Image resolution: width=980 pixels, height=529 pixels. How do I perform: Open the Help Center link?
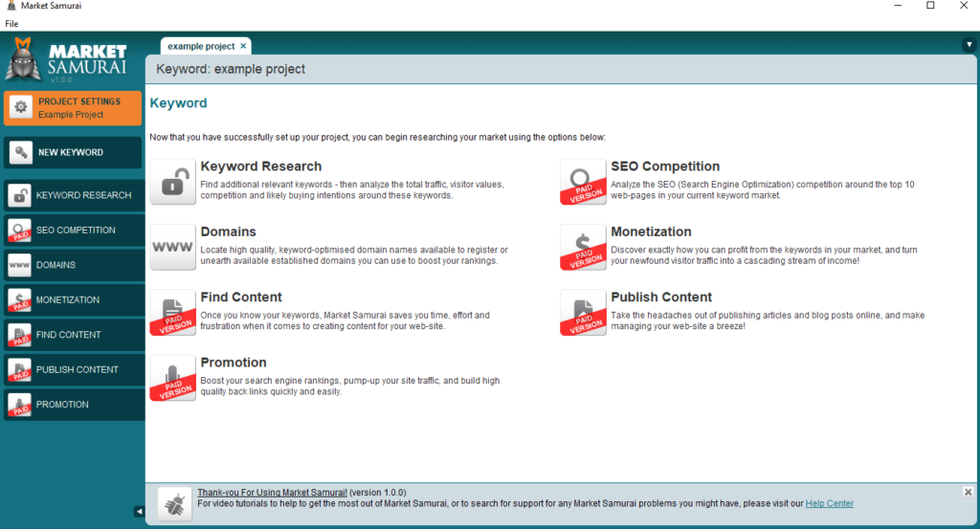[830, 503]
